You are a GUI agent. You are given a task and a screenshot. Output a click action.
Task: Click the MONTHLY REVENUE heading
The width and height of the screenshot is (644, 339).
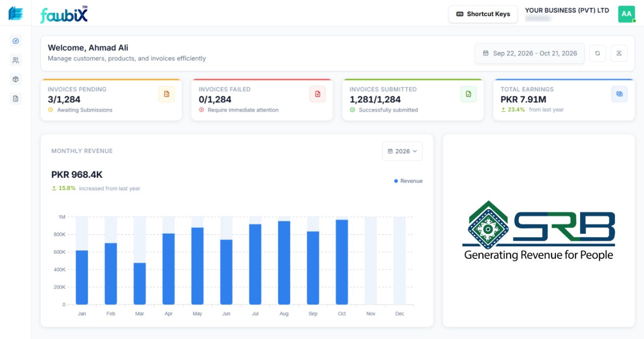[82, 151]
